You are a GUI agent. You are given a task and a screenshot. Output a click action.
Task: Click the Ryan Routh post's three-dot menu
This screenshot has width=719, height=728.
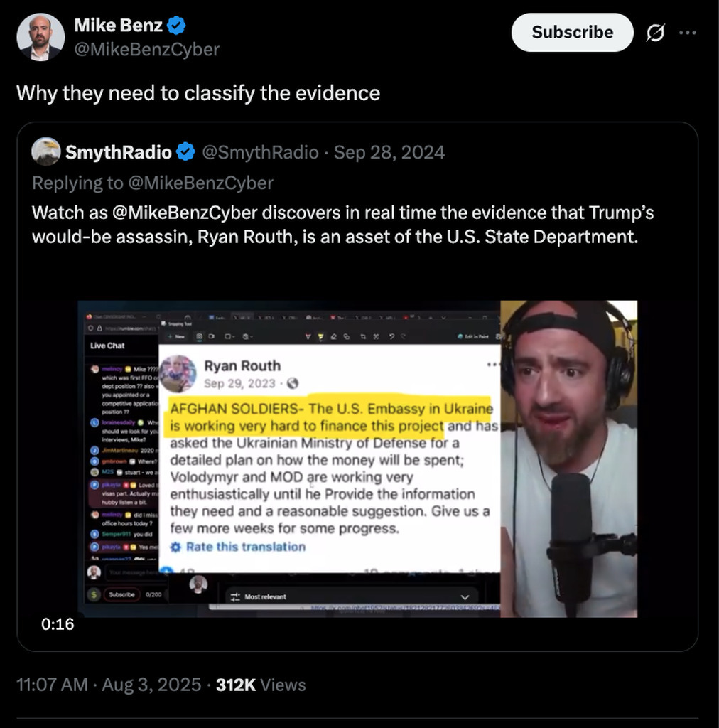[x=493, y=365]
